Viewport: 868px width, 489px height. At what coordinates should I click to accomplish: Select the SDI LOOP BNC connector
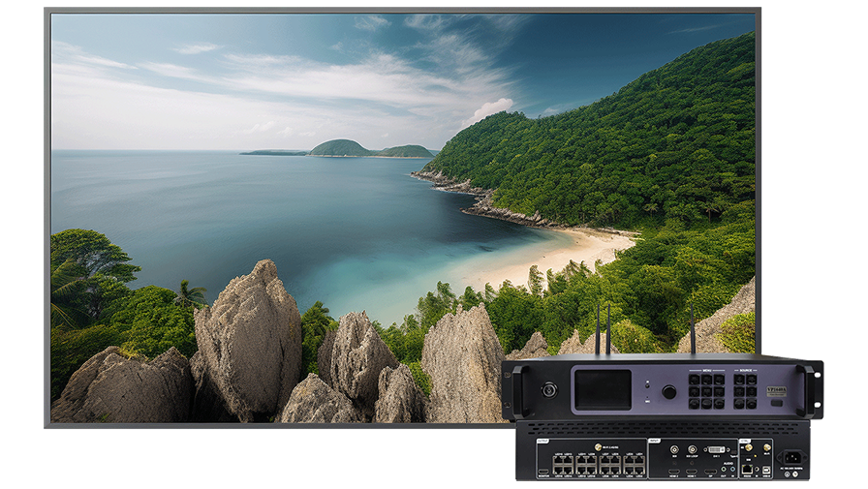(x=692, y=450)
